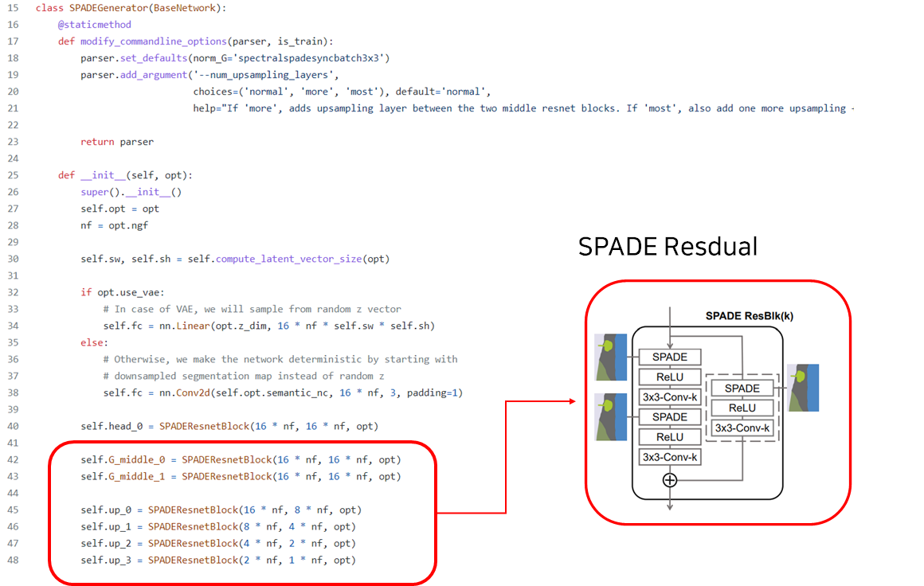Click the '# downsampled segmentation map' comment
The width and height of the screenshot is (924, 586).
[x=244, y=377]
